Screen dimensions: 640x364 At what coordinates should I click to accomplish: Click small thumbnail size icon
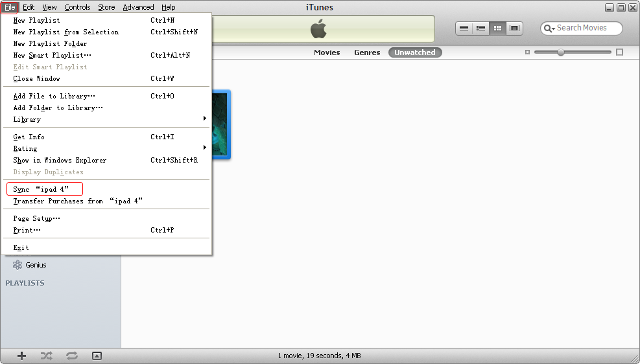[527, 52]
